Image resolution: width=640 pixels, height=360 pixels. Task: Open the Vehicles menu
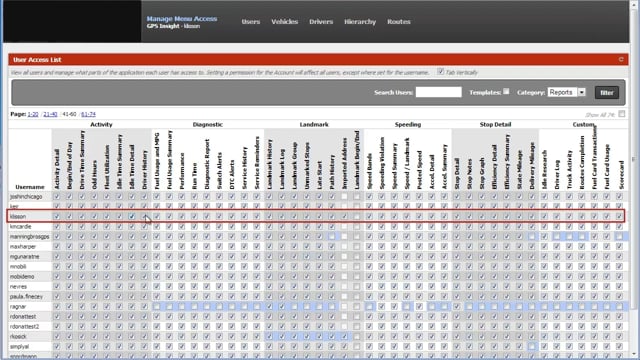pos(284,22)
